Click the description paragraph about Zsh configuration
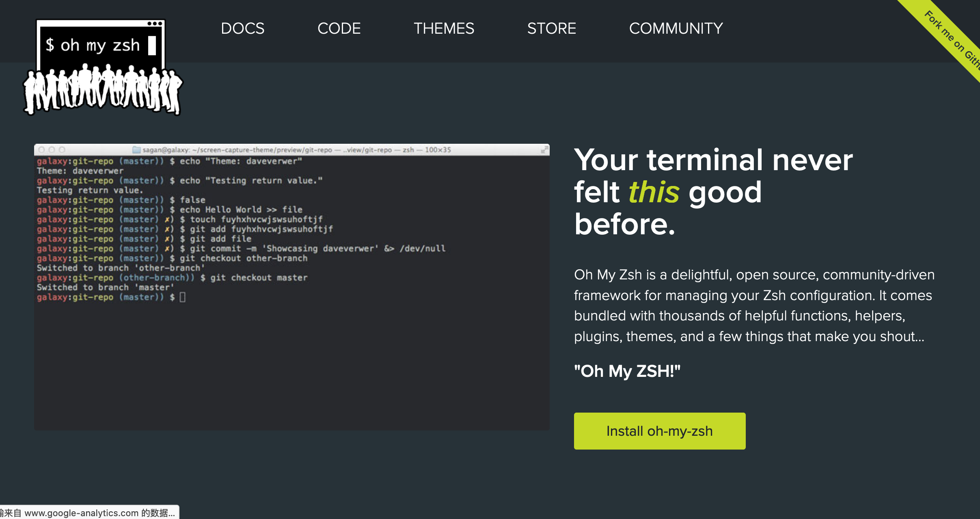Viewport: 980px width, 519px height. (754, 305)
